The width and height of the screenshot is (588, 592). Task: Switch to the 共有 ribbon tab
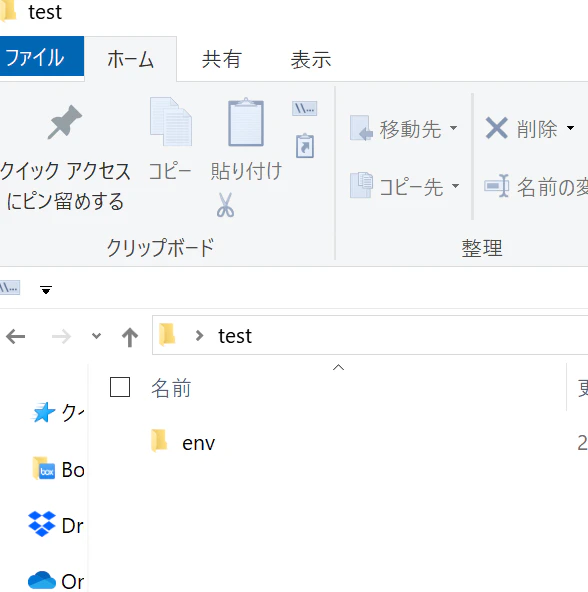222,59
